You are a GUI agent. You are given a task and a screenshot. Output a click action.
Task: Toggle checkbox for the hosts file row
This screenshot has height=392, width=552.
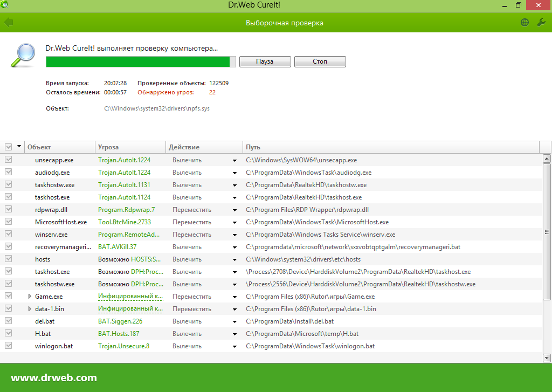(x=9, y=259)
